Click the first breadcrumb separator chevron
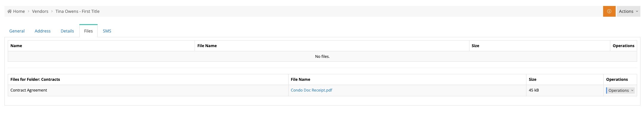 29,11
